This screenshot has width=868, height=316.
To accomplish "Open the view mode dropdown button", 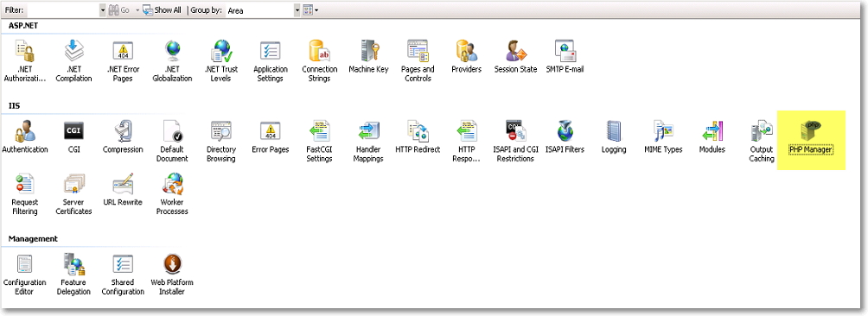I will (x=311, y=10).
